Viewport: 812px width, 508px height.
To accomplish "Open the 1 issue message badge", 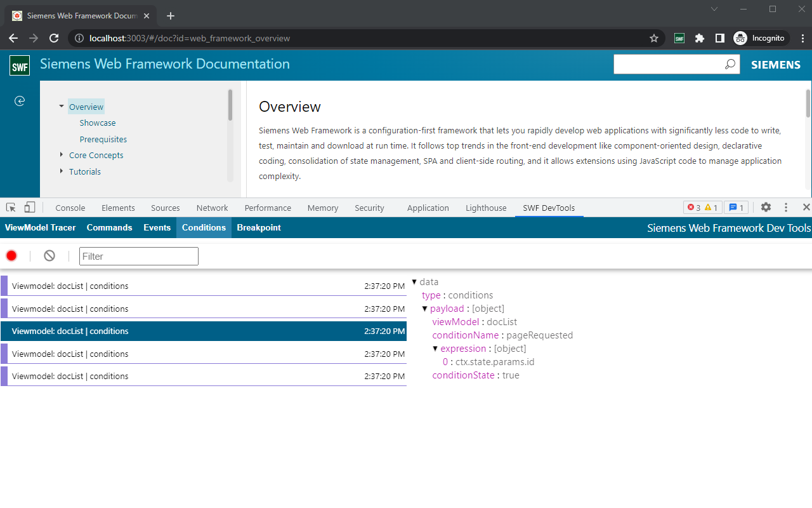I will pyautogui.click(x=737, y=208).
